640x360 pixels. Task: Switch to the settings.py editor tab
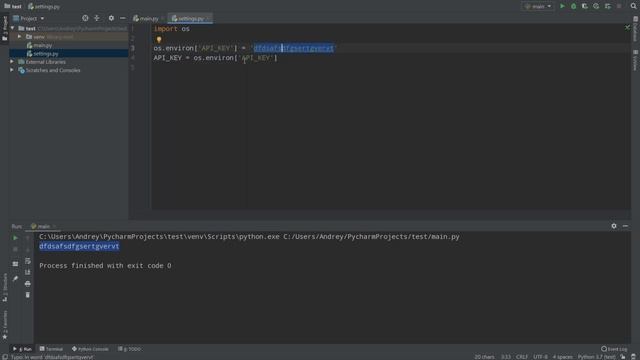[190, 18]
